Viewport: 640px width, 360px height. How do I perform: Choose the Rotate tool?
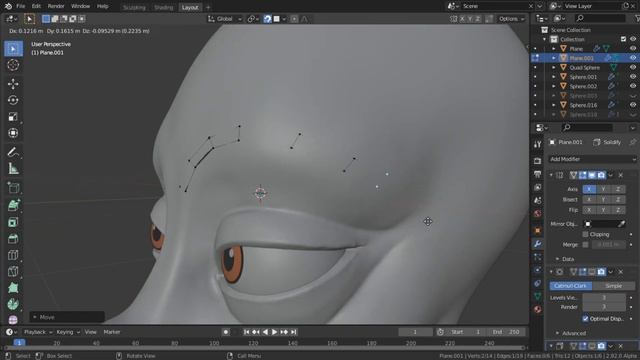[13, 100]
